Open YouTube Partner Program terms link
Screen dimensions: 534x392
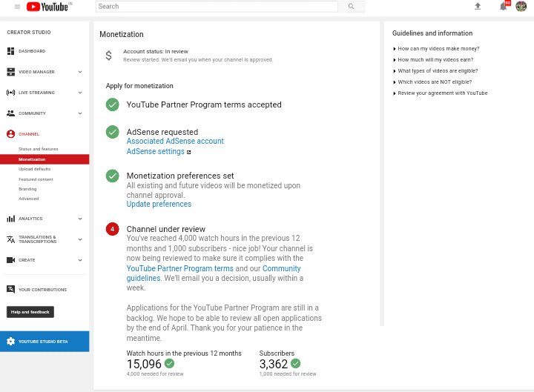pos(179,268)
